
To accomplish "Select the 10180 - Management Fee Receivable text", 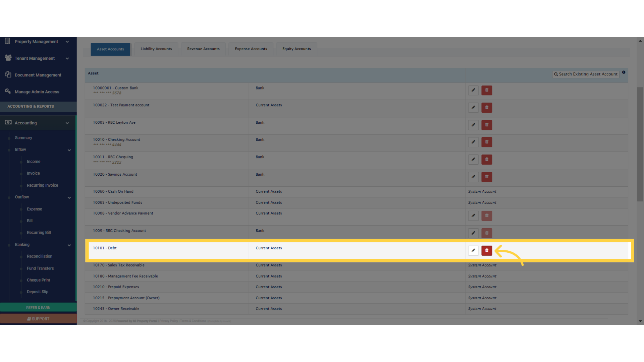I will tap(125, 277).
